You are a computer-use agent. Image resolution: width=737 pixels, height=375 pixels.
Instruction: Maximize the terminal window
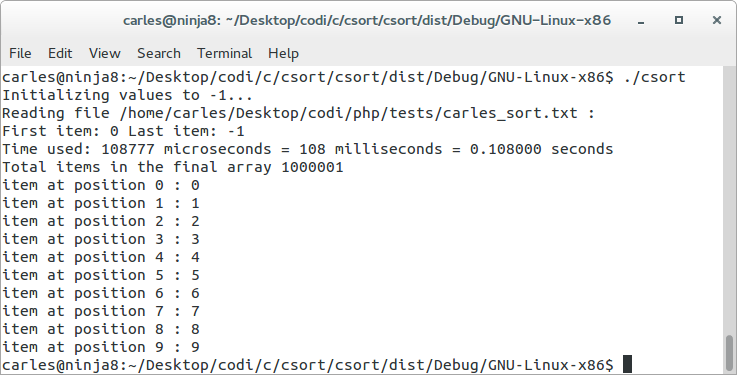(679, 20)
